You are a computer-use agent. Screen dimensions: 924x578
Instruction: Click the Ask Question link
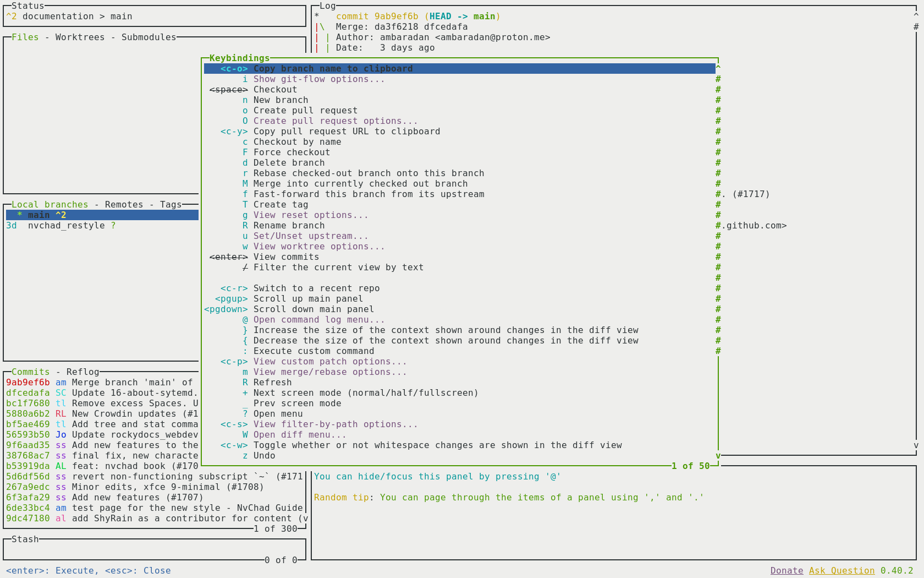point(842,571)
